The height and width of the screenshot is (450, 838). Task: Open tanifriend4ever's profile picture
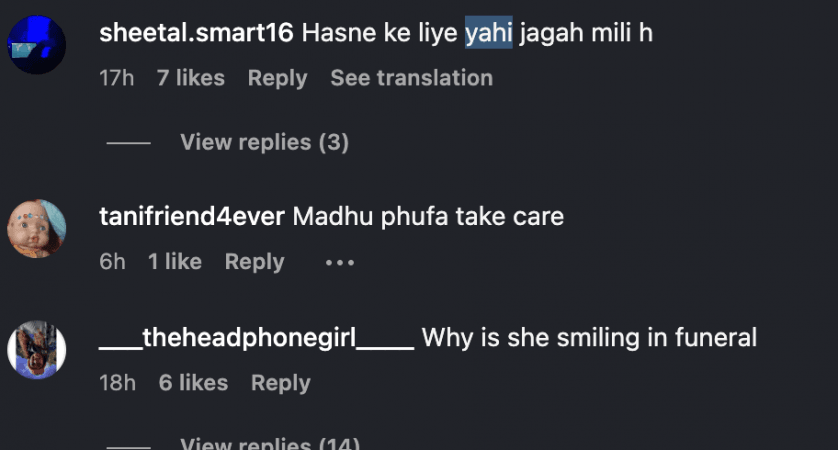point(36,229)
